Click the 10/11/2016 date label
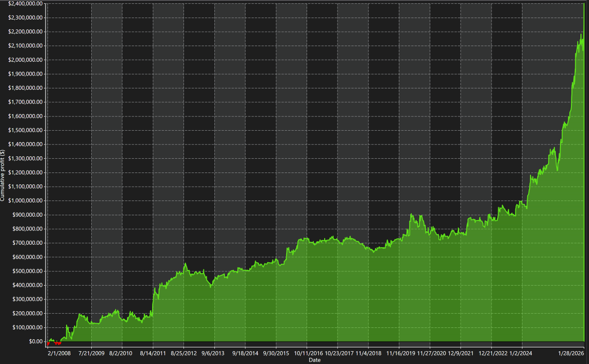 [x=308, y=353]
